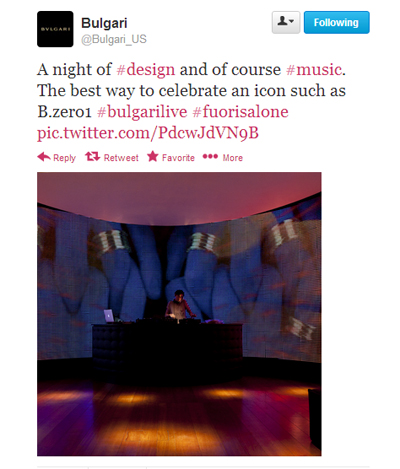The width and height of the screenshot is (400, 469).
Task: Click the small arrow beside person icon
Action: tap(291, 22)
